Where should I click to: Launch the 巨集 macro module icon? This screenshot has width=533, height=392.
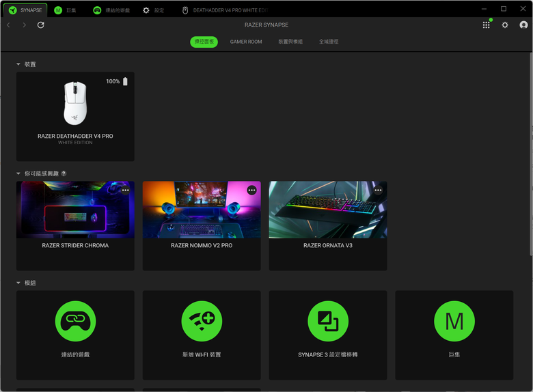click(454, 321)
